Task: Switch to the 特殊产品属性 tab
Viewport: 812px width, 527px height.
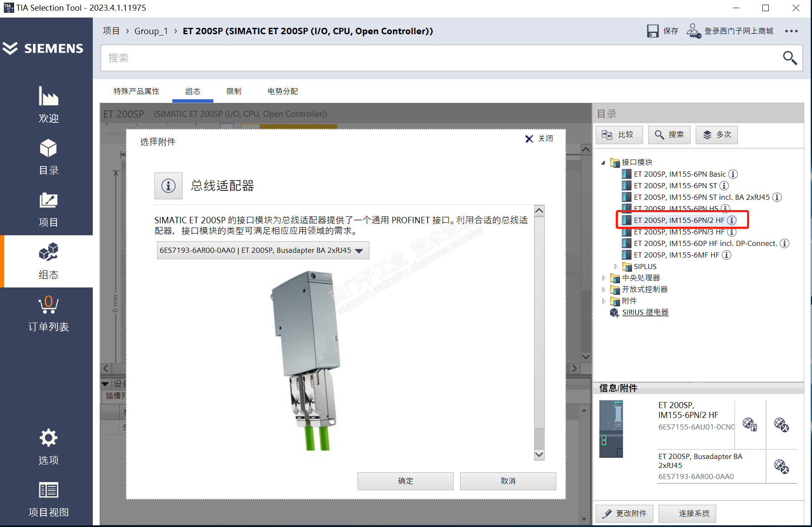Action: [x=136, y=91]
